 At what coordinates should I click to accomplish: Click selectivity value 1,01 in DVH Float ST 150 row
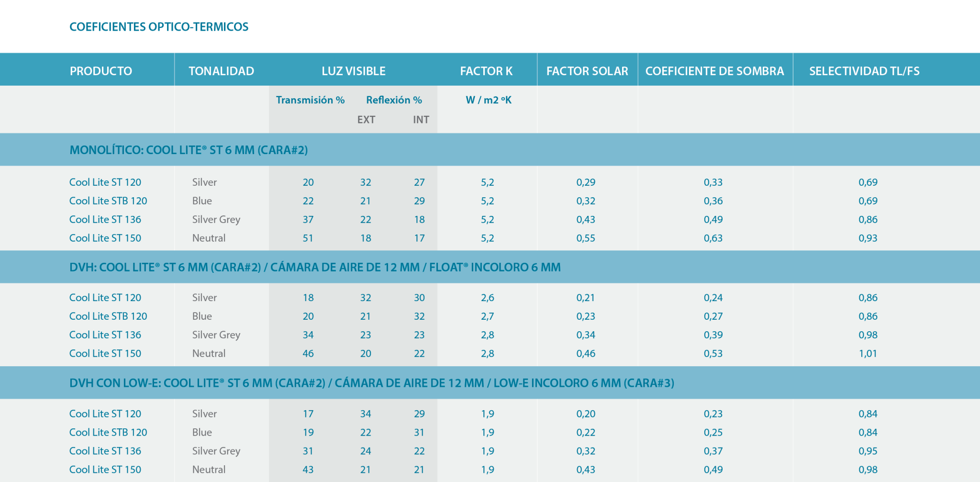(x=868, y=354)
